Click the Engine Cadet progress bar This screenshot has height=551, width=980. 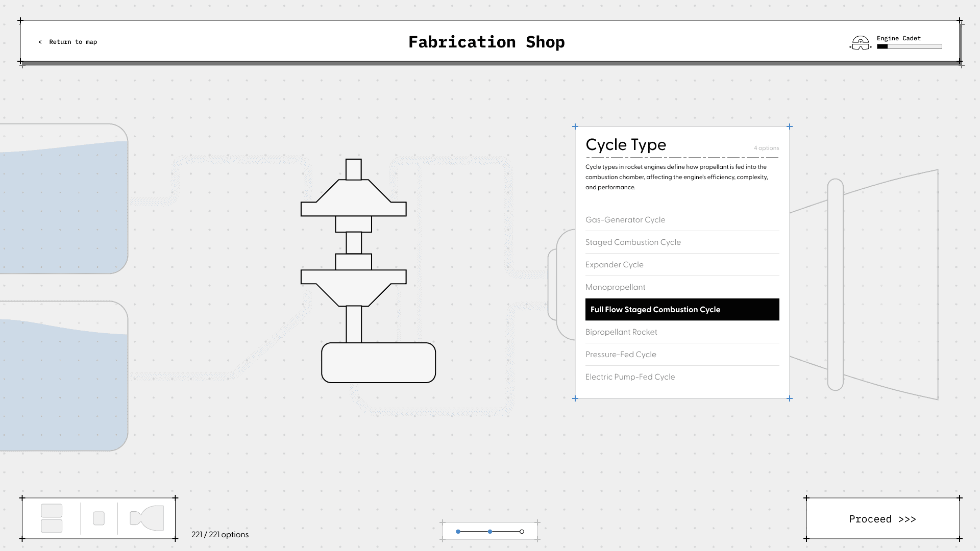pyautogui.click(x=909, y=46)
